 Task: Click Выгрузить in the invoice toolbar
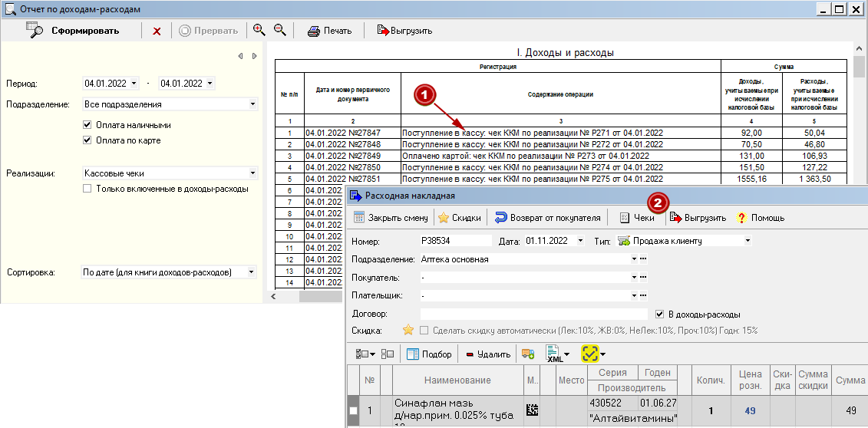pyautogui.click(x=698, y=218)
